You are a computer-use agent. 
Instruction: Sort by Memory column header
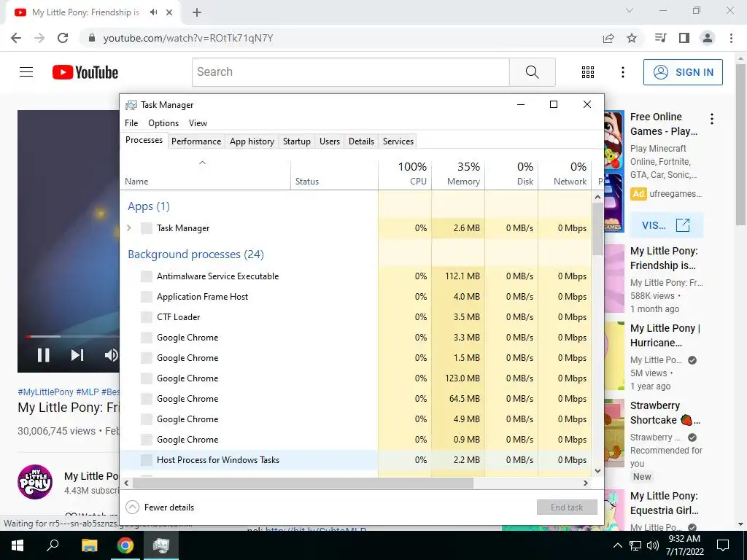(x=458, y=174)
